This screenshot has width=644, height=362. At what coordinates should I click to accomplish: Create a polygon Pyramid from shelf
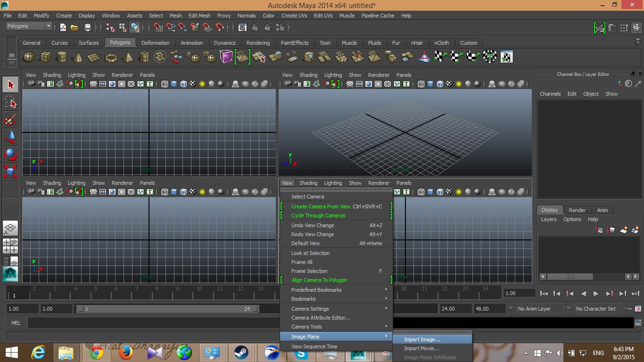[127, 57]
